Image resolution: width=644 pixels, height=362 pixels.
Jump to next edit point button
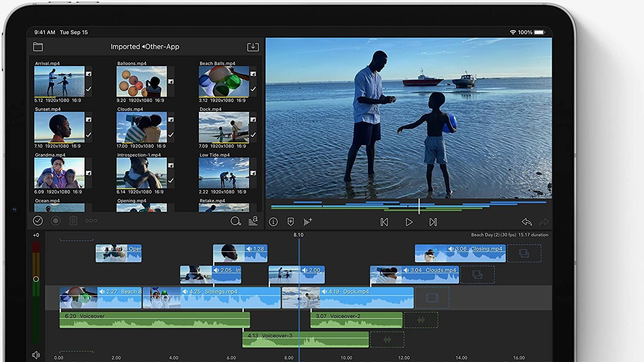pyautogui.click(x=433, y=222)
